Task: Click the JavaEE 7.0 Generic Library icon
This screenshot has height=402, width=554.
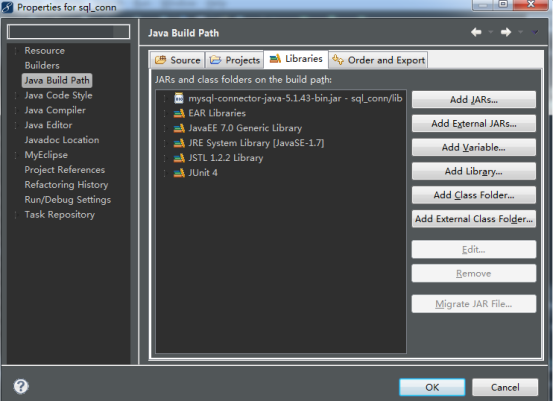Action: 179,128
